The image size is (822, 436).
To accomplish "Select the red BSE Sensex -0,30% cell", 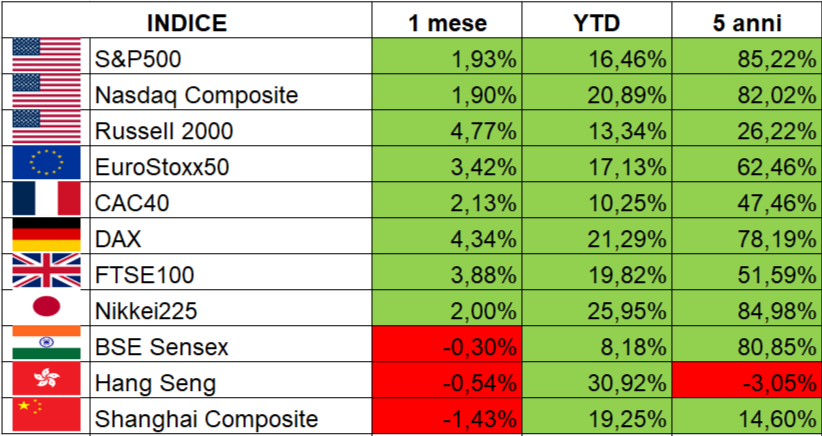I will [x=446, y=346].
